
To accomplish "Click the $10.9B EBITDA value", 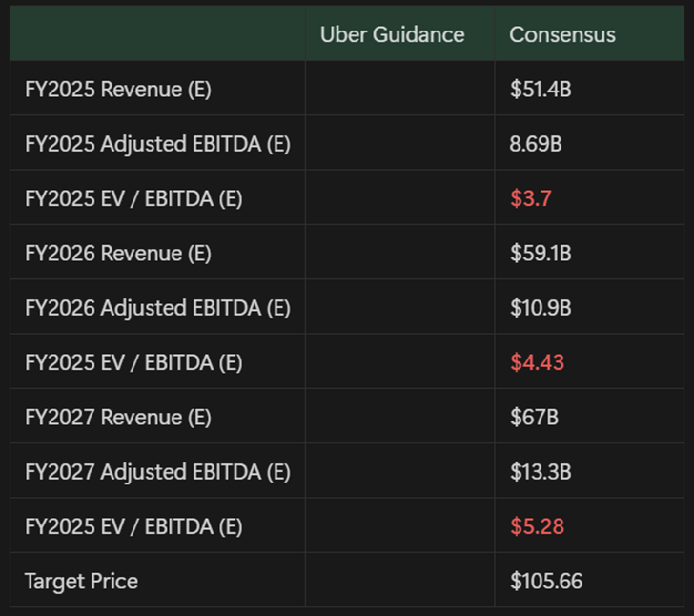I will click(541, 308).
